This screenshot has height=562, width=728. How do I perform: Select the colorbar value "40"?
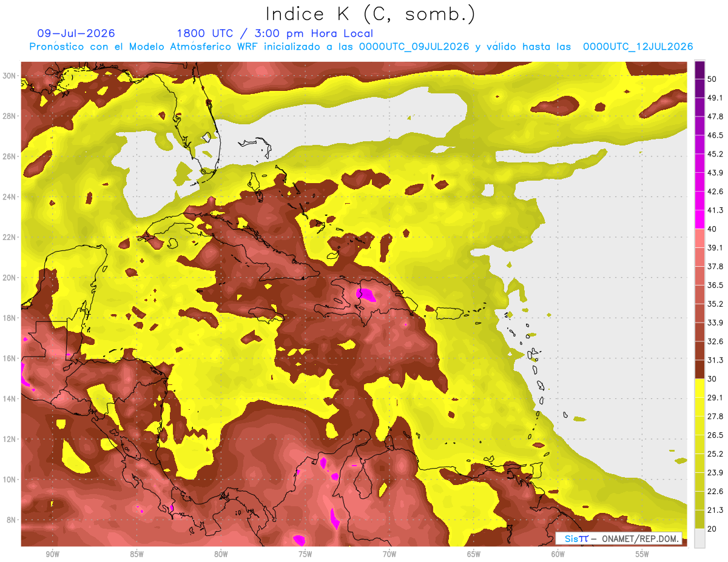point(712,229)
